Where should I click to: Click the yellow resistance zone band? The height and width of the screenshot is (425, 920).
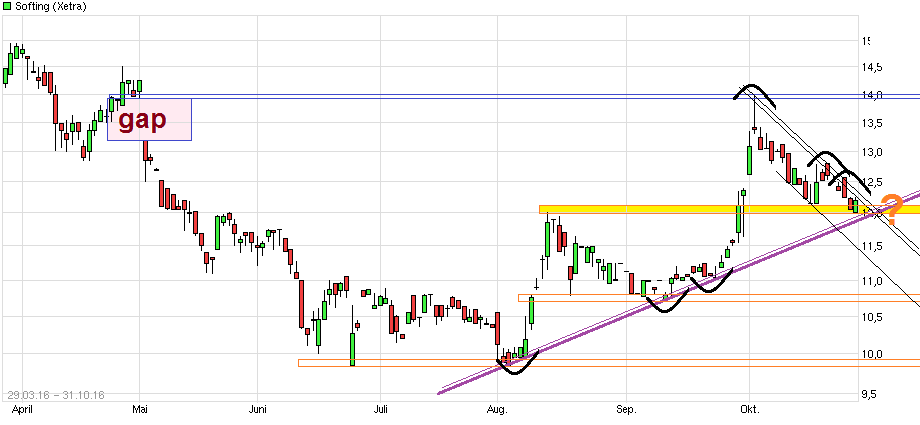pyautogui.click(x=729, y=209)
